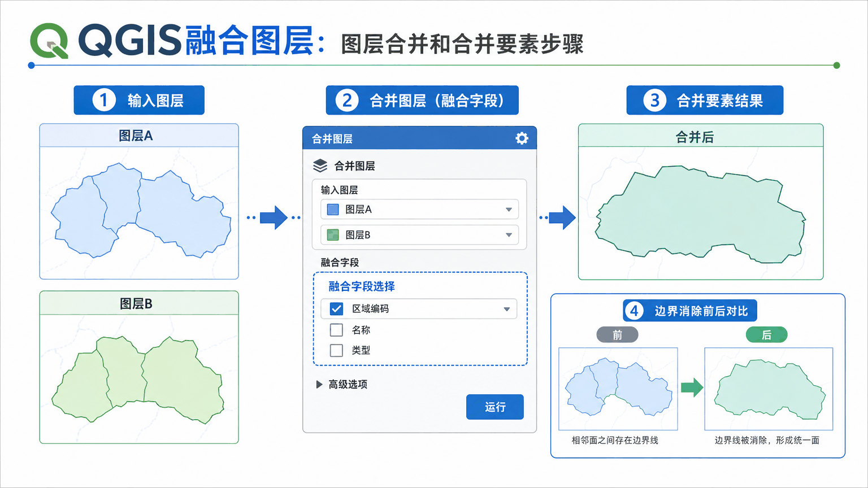Screen dimensions: 868x488
Task: Click the blue 图层A color swatch
Action: click(333, 210)
